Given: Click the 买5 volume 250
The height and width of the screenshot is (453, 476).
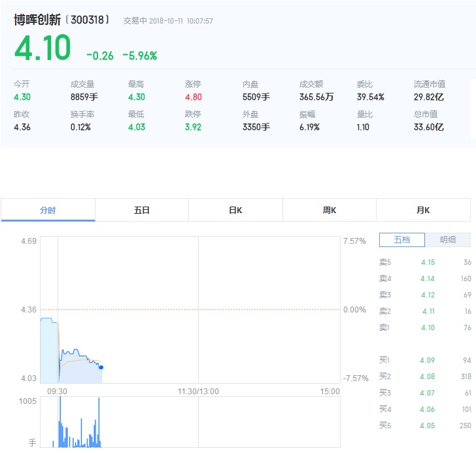Looking at the screenshot, I should 466,426.
